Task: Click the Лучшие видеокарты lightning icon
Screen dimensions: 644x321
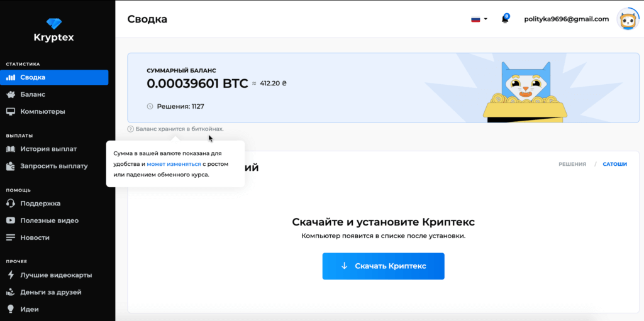Action: click(10, 275)
